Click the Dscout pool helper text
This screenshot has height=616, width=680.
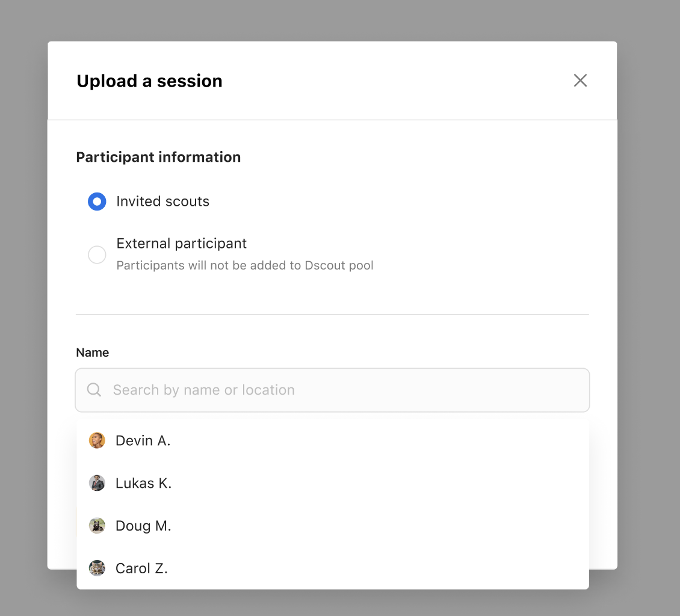click(244, 265)
